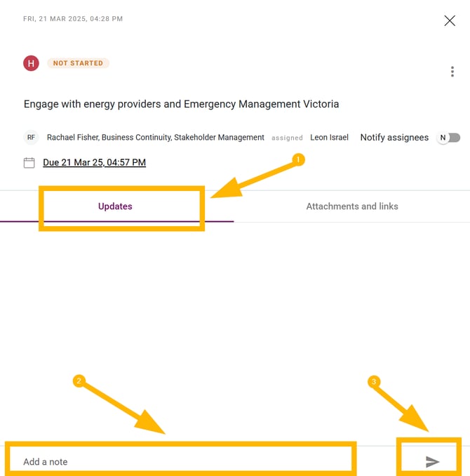Click the RF assignee avatar

click(31, 138)
